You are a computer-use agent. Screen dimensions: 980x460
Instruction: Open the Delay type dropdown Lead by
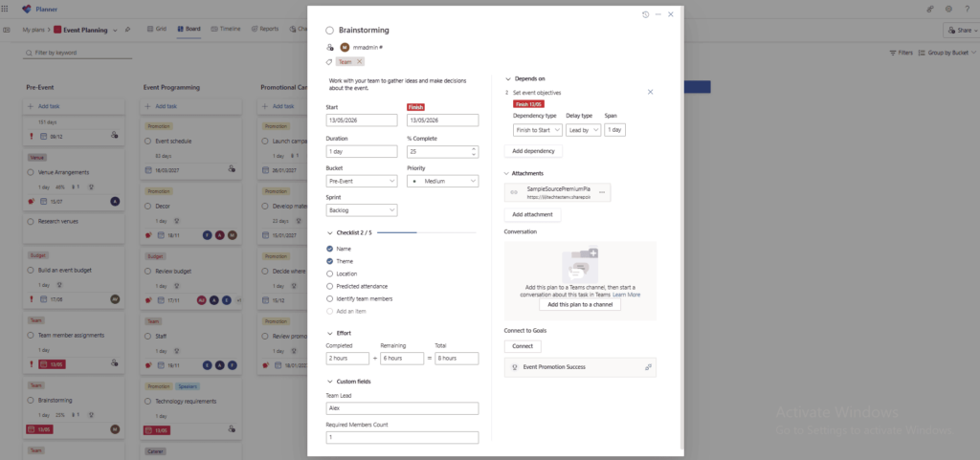pyautogui.click(x=583, y=130)
